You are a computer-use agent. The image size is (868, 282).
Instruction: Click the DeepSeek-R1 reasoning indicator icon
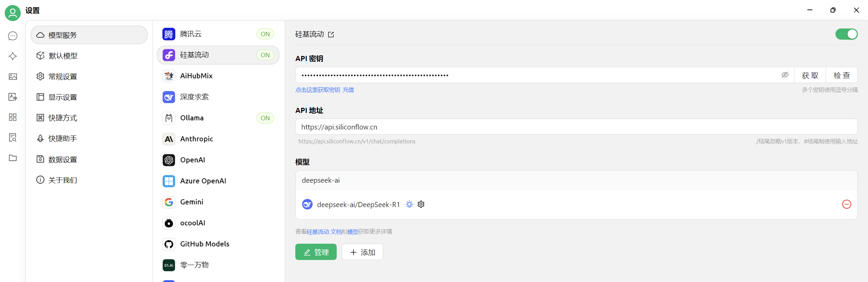(410, 204)
